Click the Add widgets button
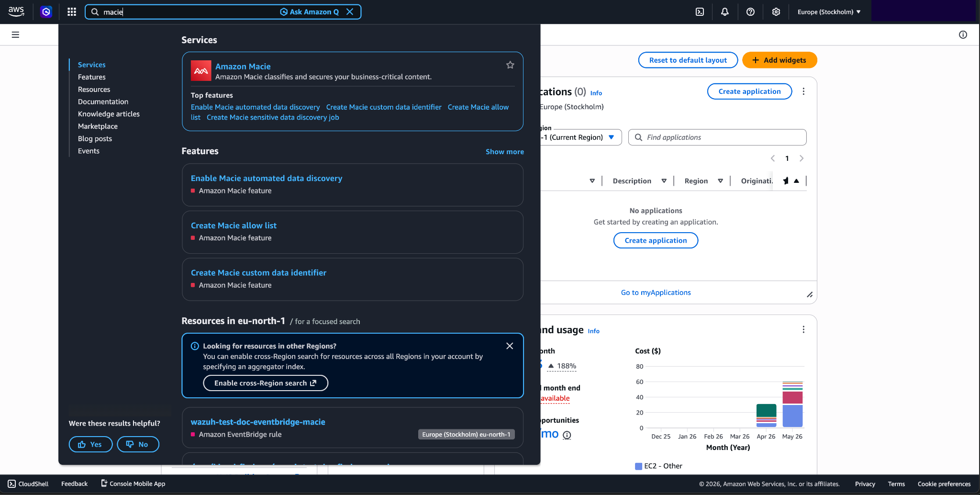The image size is (980, 495). click(780, 60)
